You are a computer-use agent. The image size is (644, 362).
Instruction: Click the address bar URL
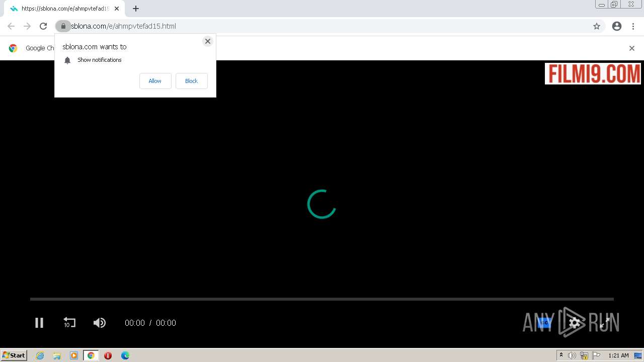tap(123, 26)
